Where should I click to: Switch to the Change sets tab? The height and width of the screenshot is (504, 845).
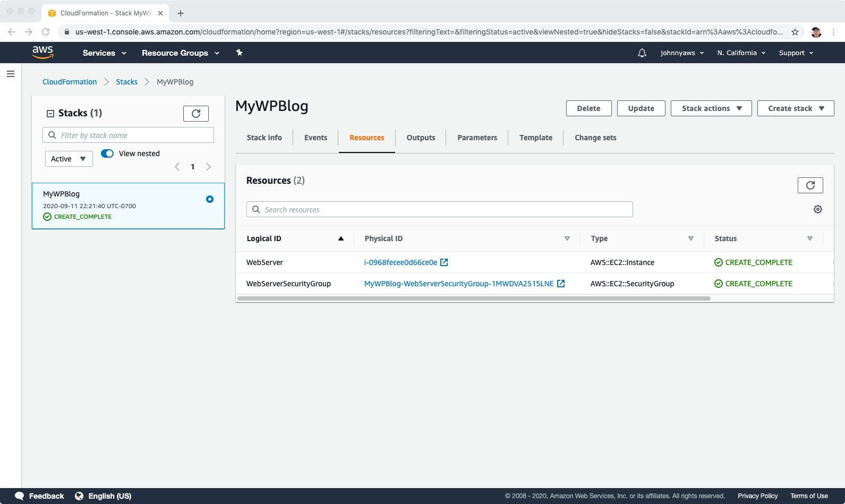tap(595, 138)
